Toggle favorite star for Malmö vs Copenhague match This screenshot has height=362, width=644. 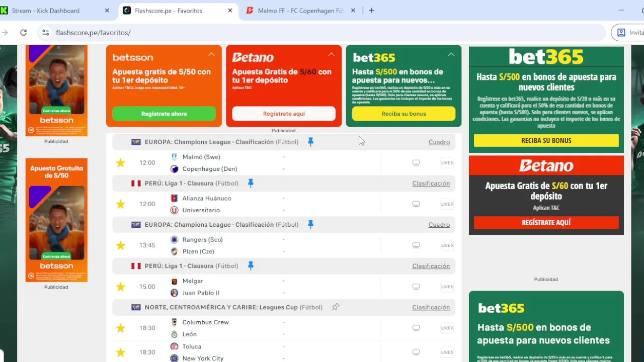point(120,162)
